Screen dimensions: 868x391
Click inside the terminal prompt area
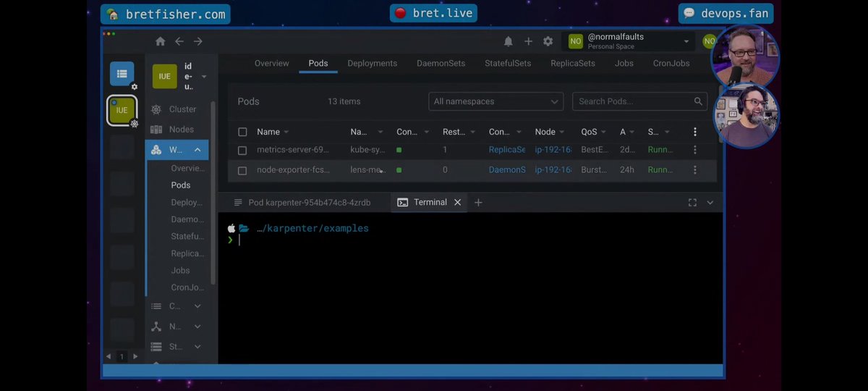click(470, 290)
